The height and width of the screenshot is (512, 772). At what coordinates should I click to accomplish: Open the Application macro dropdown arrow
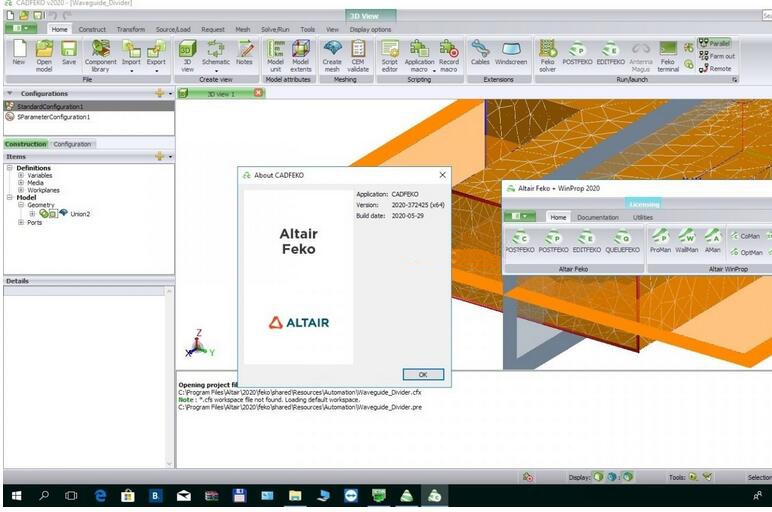(434, 71)
